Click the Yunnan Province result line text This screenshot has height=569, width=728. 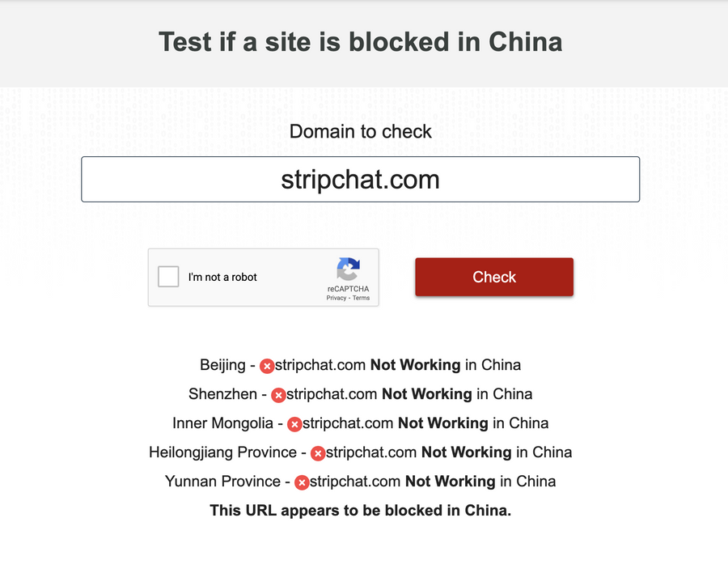[360, 482]
